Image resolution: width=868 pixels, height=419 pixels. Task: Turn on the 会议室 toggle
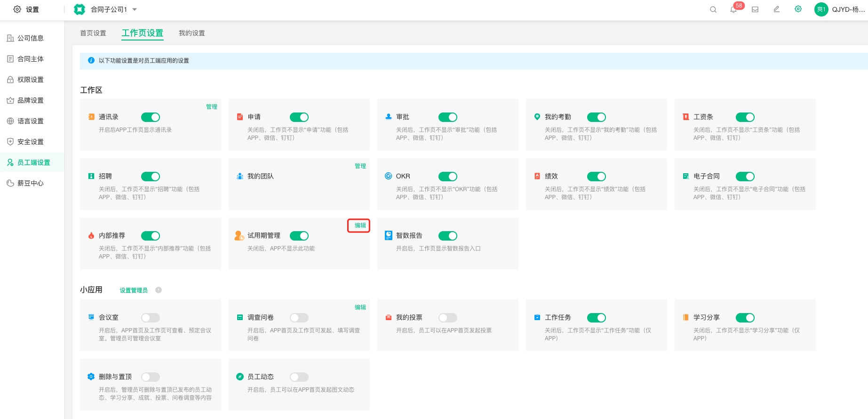pos(151,318)
